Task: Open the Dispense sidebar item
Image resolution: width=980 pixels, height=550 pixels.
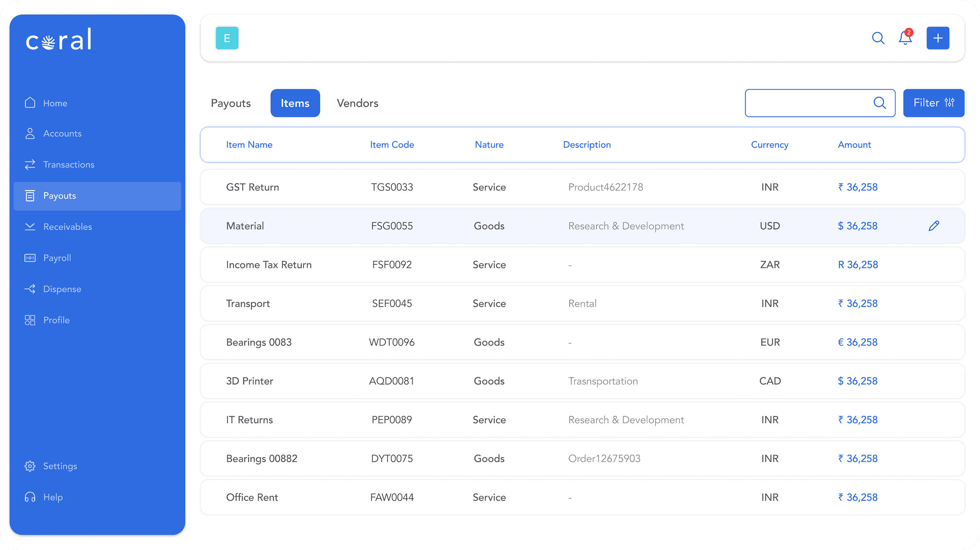Action: (62, 289)
